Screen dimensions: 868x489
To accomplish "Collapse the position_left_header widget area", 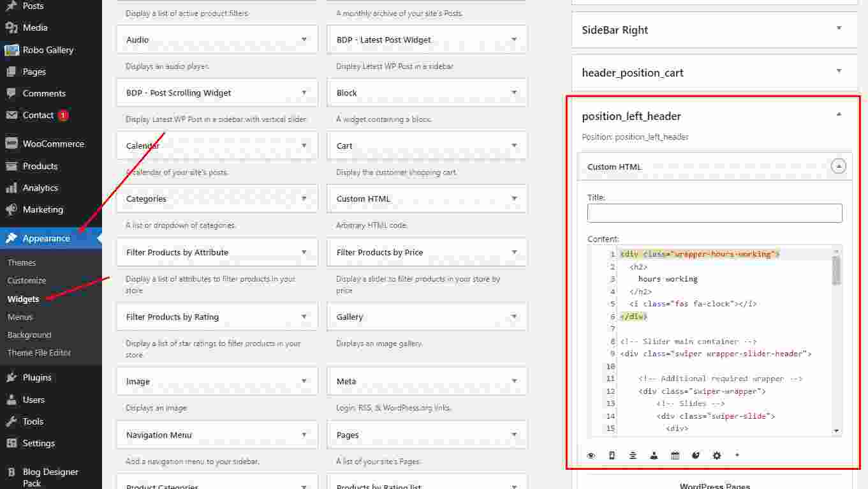I will tap(839, 116).
